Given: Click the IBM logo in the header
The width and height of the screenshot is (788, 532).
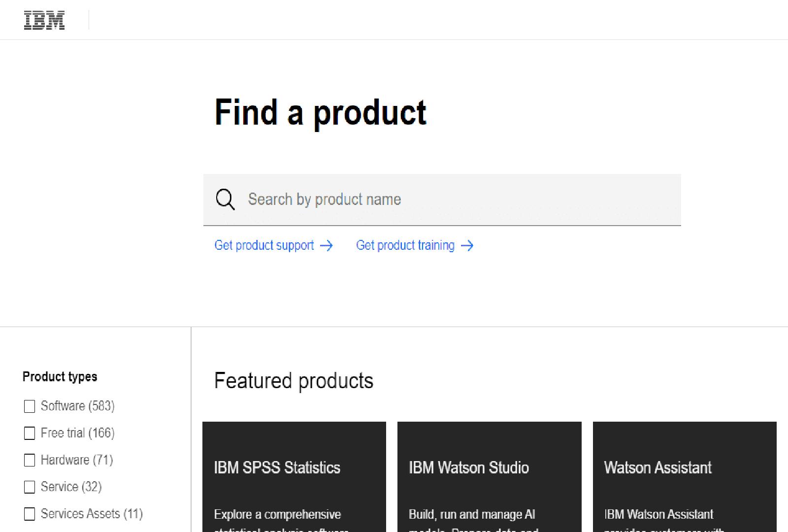Looking at the screenshot, I should tap(44, 21).
